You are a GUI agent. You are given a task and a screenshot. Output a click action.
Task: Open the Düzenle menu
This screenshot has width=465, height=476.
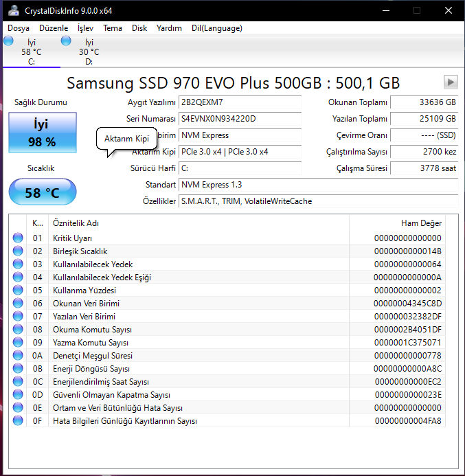click(54, 28)
